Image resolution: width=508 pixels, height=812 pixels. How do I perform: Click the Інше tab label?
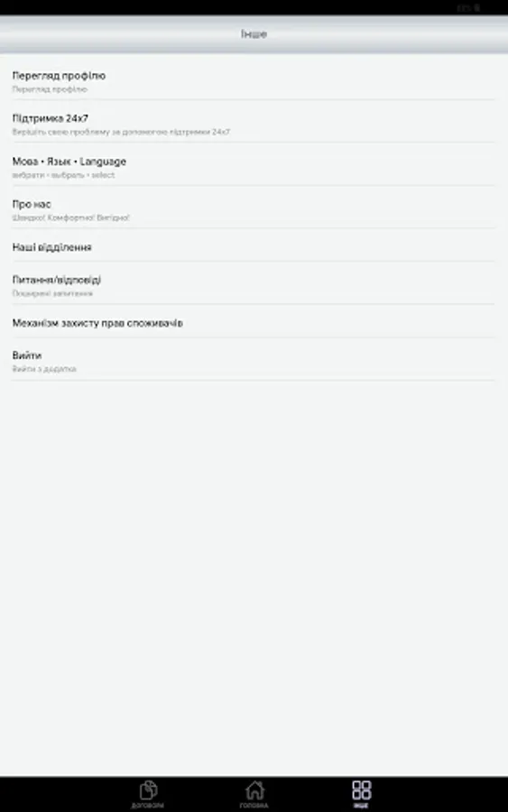click(361, 806)
